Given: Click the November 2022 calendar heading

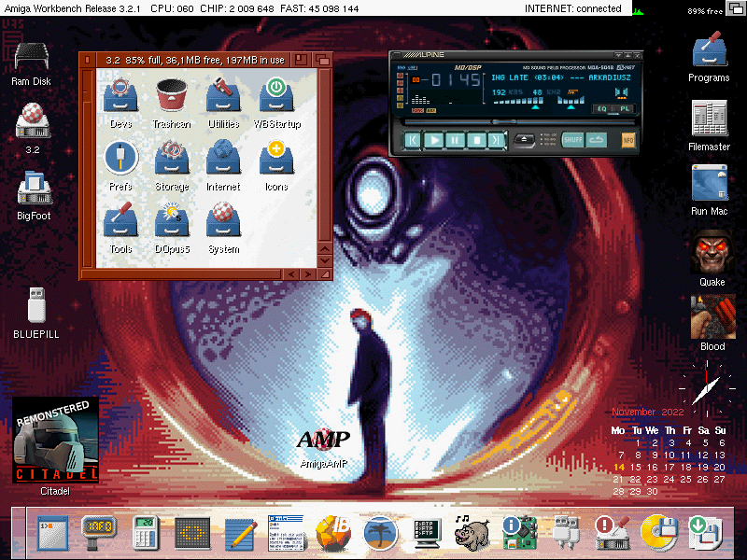Looking at the screenshot, I should pos(647,412).
